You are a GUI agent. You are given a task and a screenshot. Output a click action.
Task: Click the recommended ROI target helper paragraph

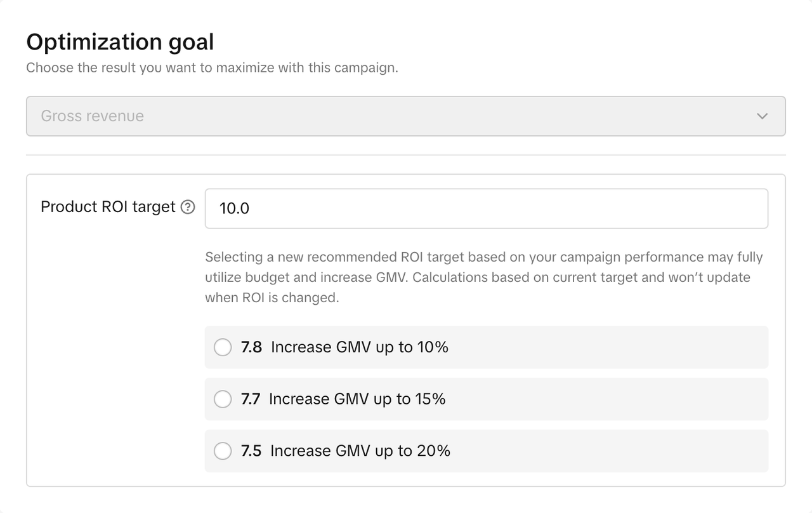point(483,277)
